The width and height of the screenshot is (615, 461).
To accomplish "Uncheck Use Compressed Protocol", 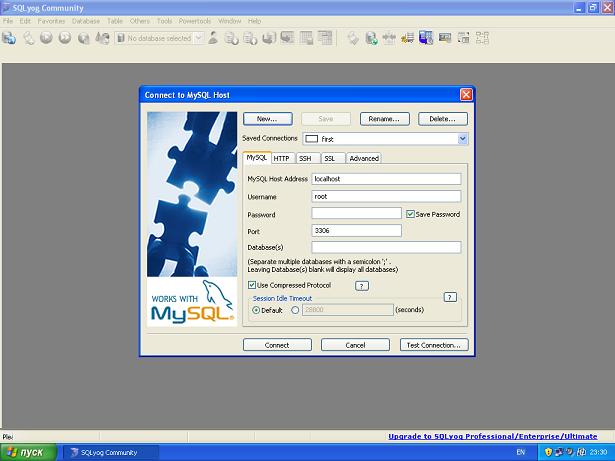I will (x=252, y=285).
